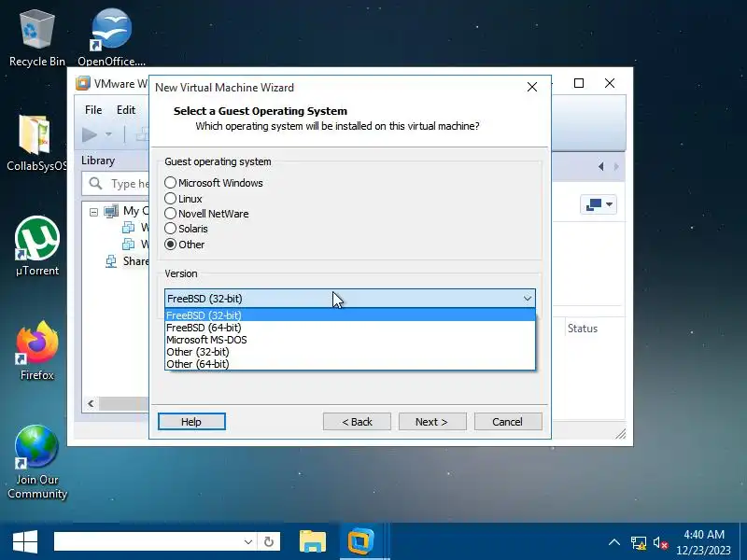Open the Windows Start menu

pos(25,542)
